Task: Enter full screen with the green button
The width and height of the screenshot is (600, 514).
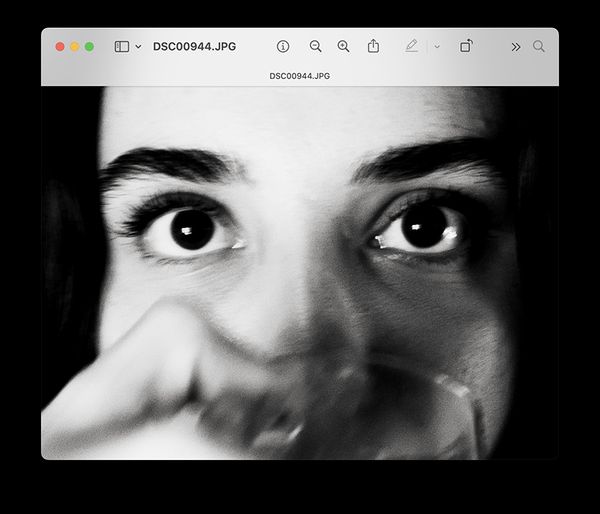Action: coord(89,47)
